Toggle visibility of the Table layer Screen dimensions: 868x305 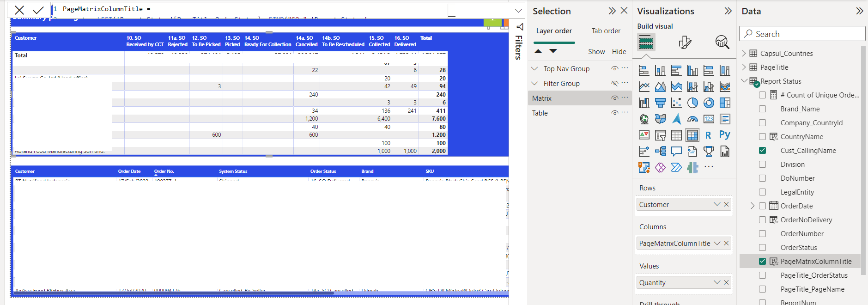pyautogui.click(x=614, y=113)
